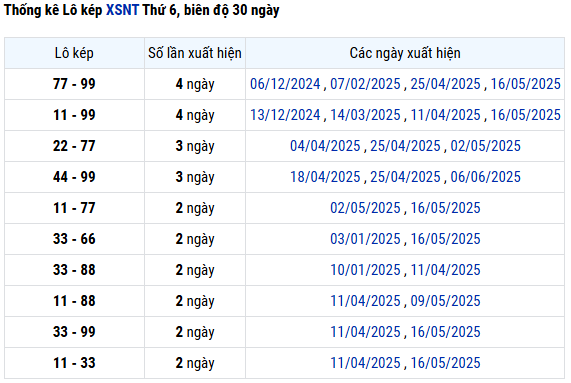The height and width of the screenshot is (383, 571).
Task: Click the 'Lô kép' column header
Action: pos(74,53)
